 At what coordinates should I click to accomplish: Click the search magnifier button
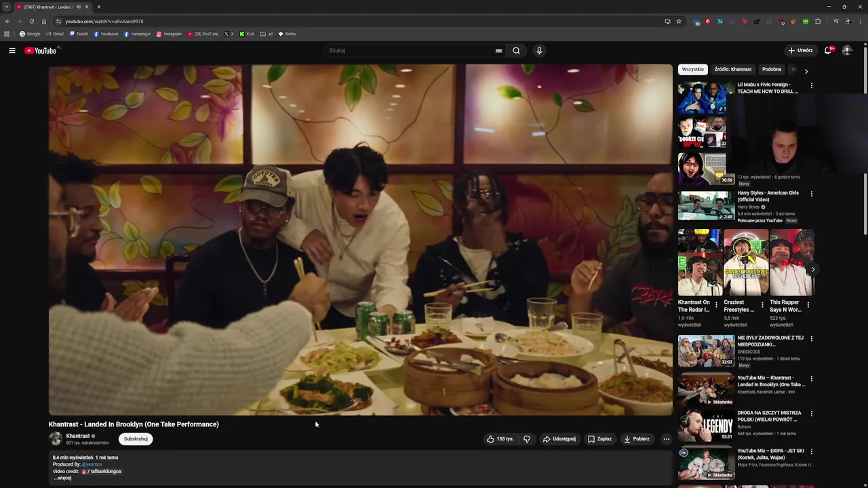point(516,50)
